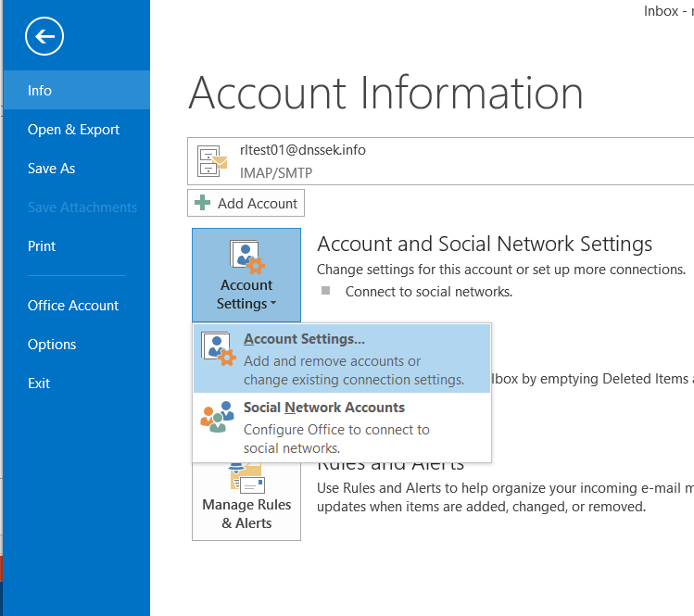
Task: Click the people icon for Social Network Accounts
Action: tap(218, 417)
